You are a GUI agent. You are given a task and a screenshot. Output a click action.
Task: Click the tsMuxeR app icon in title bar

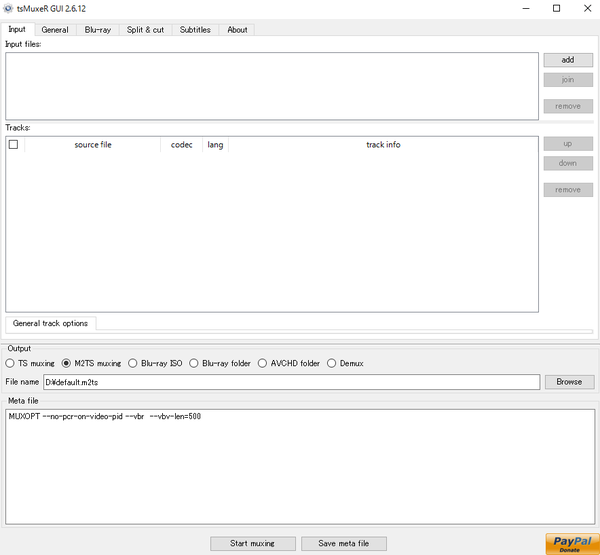click(8, 8)
